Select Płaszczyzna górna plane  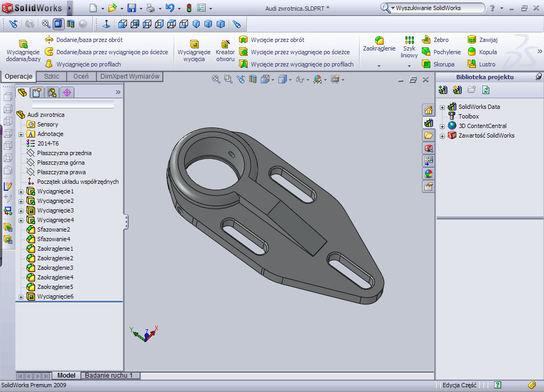pyautogui.click(x=56, y=163)
